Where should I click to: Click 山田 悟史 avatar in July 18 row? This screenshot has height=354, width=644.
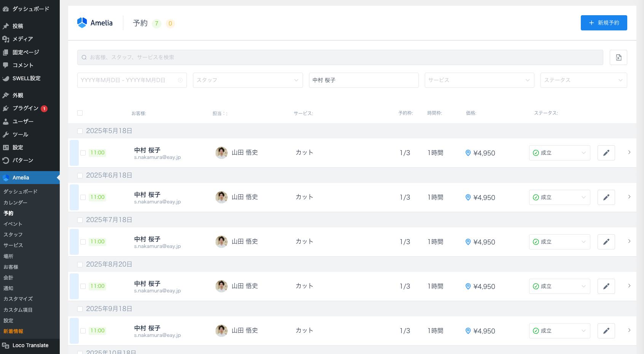(x=222, y=241)
